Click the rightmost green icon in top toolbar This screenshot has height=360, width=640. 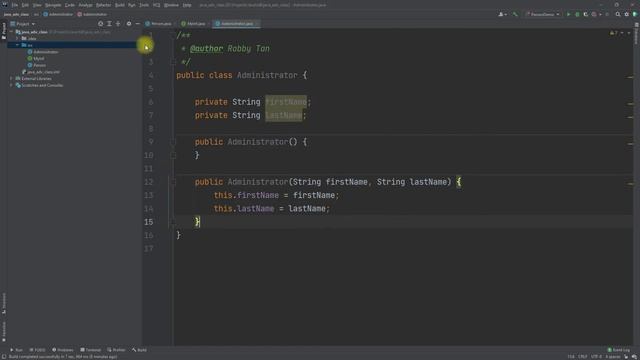pyautogui.click(x=635, y=14)
